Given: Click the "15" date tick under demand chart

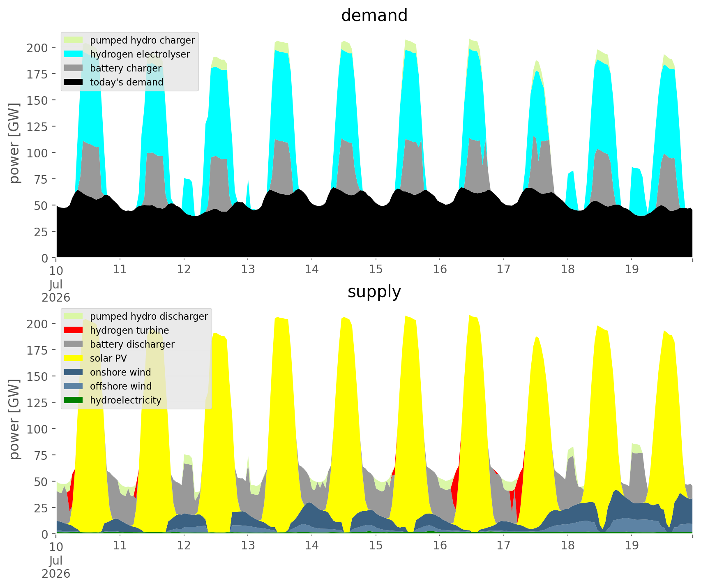Looking at the screenshot, I should click(376, 270).
